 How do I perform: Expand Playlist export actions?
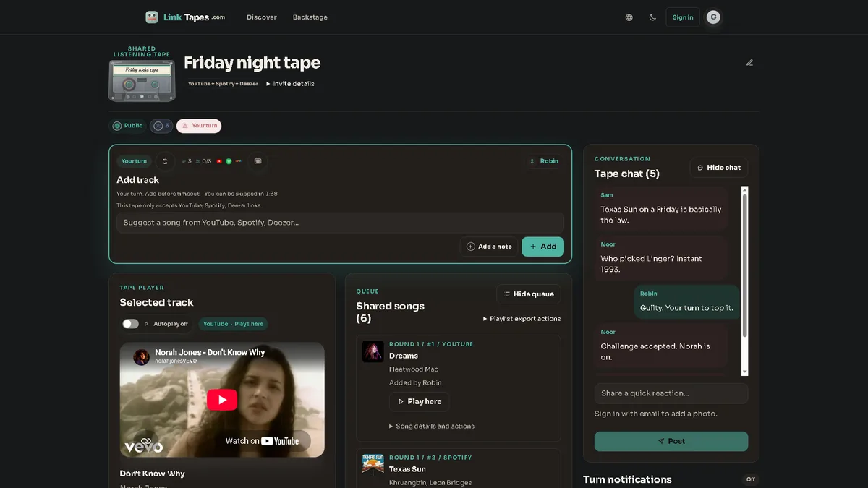pos(522,319)
